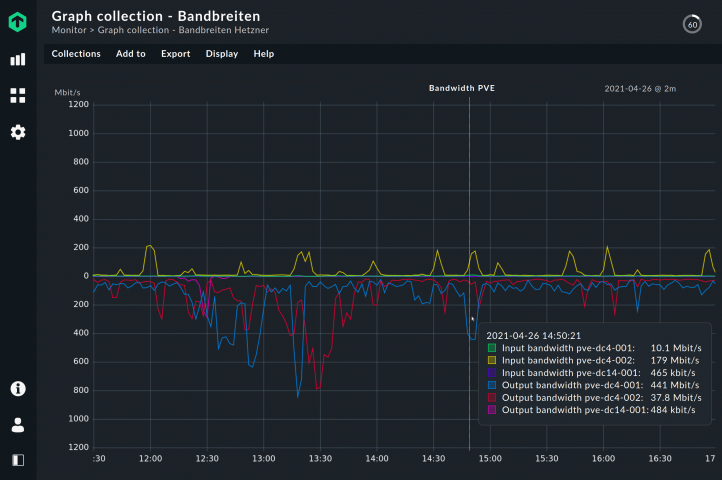Click the 13:00 mark on time axis
The image size is (722, 480).
tap(264, 459)
